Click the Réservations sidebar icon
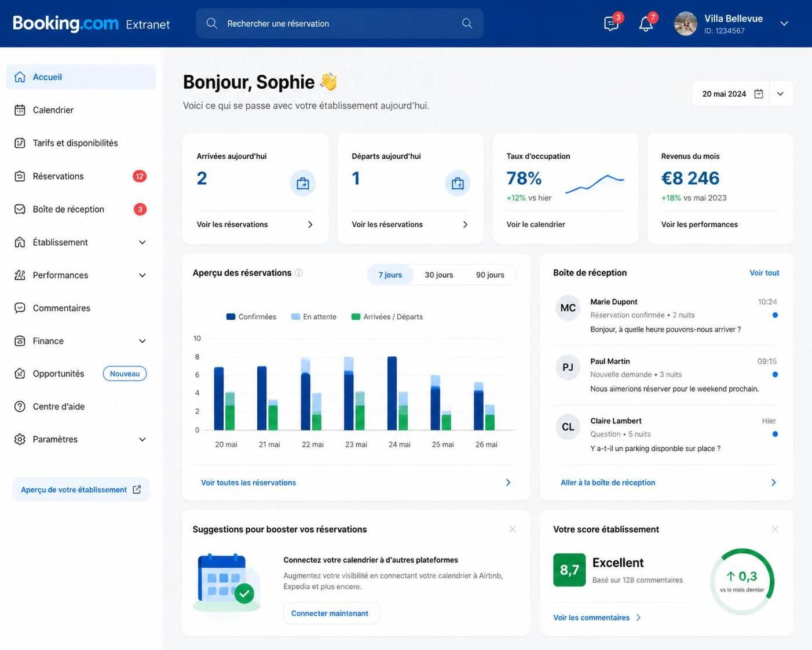Image resolution: width=812 pixels, height=650 pixels. 20,176
